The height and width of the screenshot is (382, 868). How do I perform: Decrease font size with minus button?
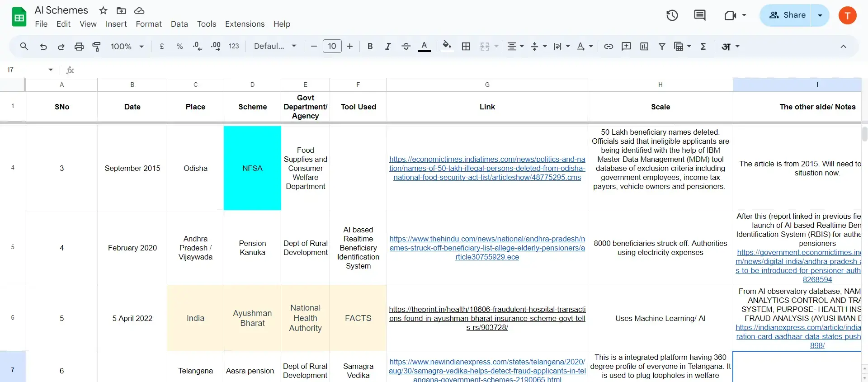point(314,46)
